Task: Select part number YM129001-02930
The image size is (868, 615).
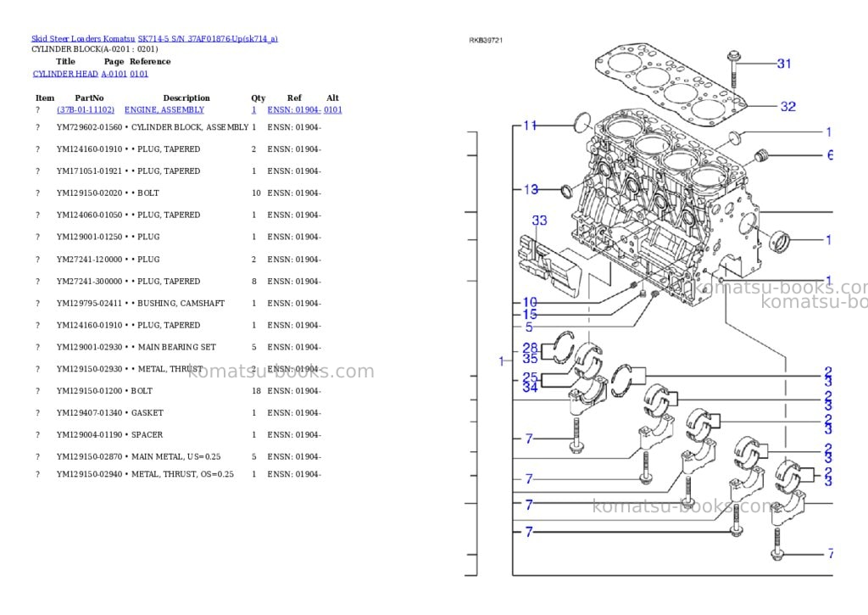Action: (x=89, y=348)
